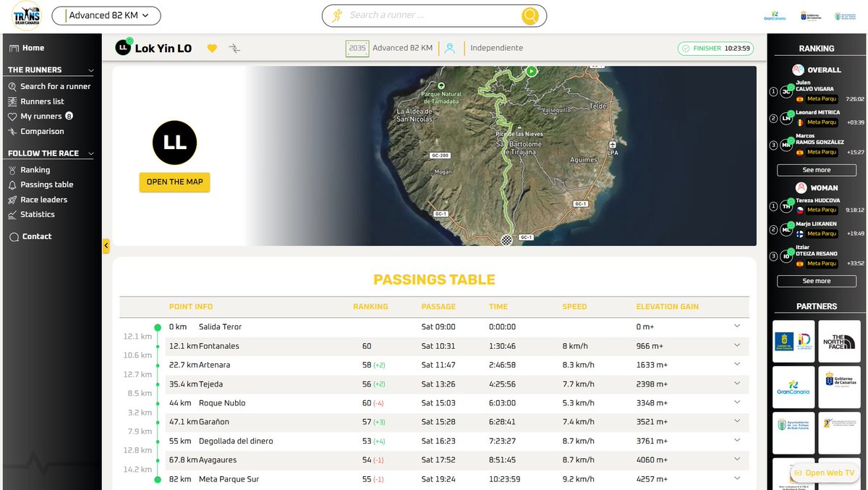
Task: Click the OPEN THE MAP button
Action: 174,182
